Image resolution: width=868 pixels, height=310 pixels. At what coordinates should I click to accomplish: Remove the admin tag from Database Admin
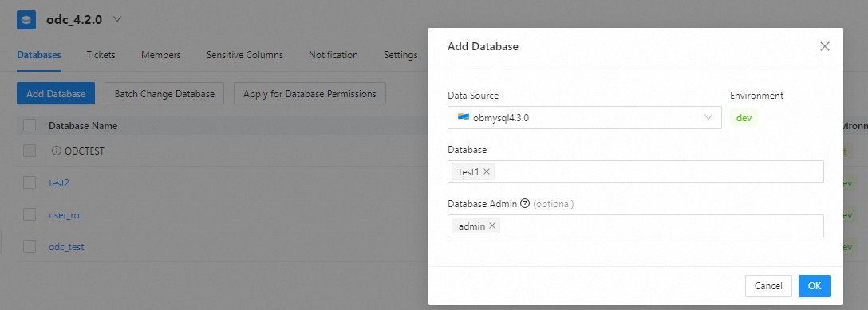[x=492, y=226]
